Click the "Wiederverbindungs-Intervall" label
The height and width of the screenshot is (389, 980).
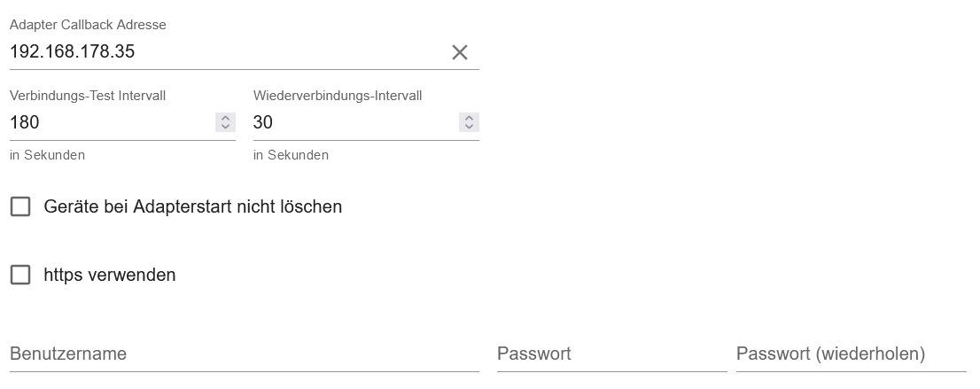pos(337,96)
